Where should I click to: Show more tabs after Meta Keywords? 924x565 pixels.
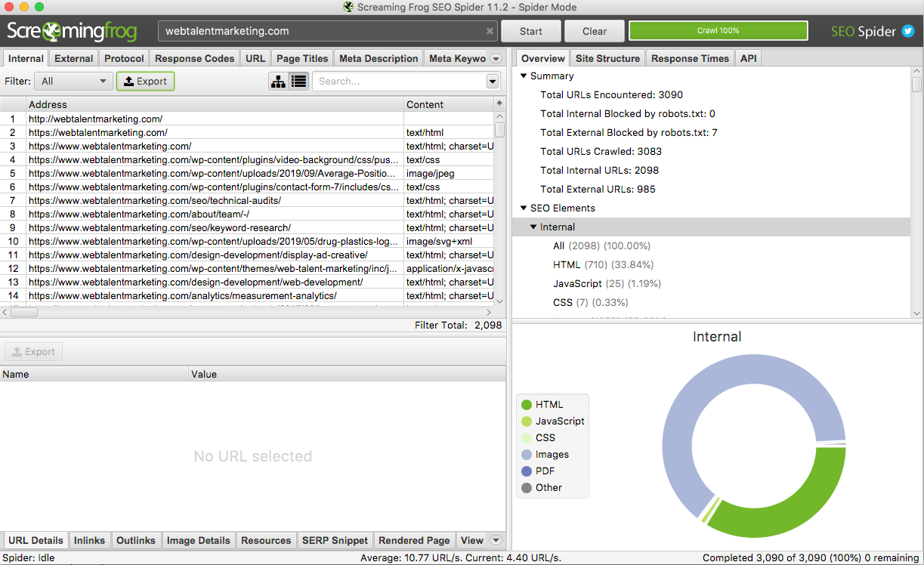point(496,59)
